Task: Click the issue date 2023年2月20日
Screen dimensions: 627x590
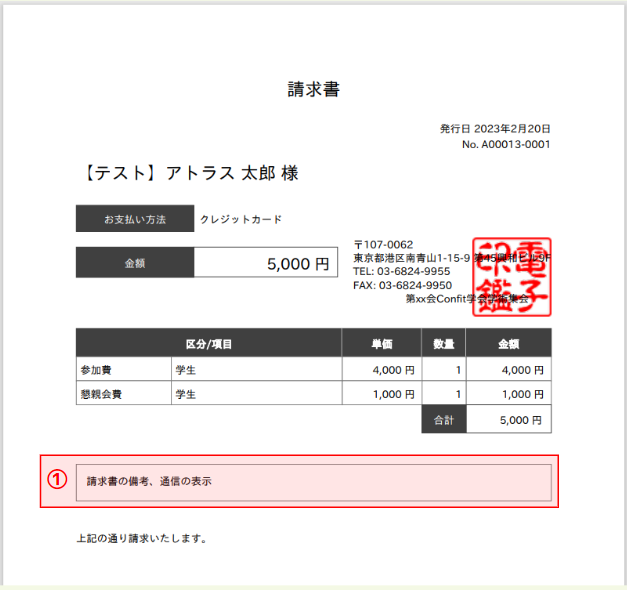Action: pyautogui.click(x=512, y=129)
